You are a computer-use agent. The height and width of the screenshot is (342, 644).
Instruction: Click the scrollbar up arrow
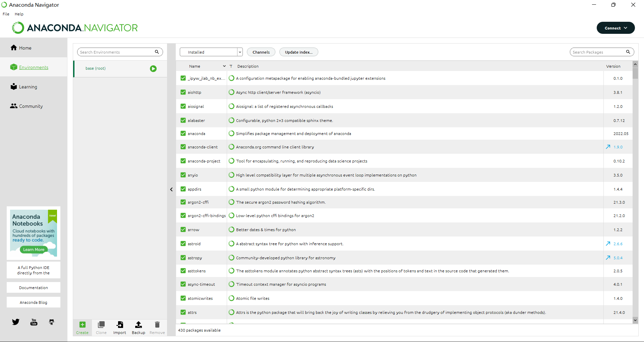[635, 64]
